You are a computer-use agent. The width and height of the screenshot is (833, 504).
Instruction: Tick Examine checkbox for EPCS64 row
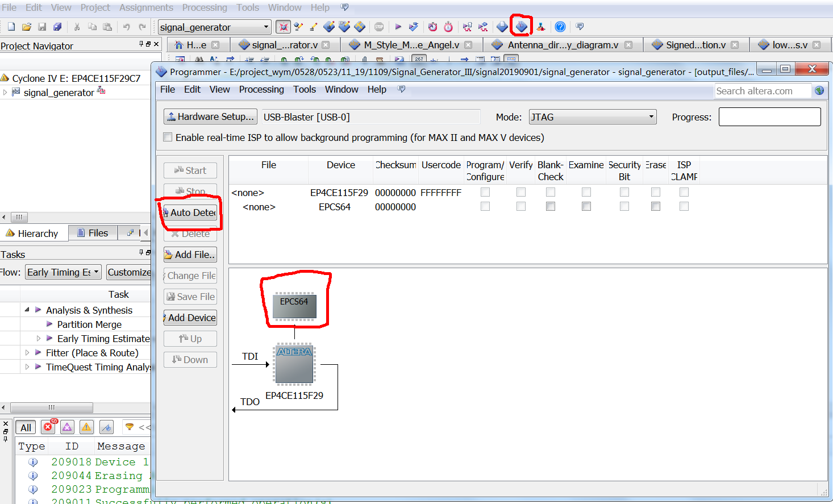[586, 206]
